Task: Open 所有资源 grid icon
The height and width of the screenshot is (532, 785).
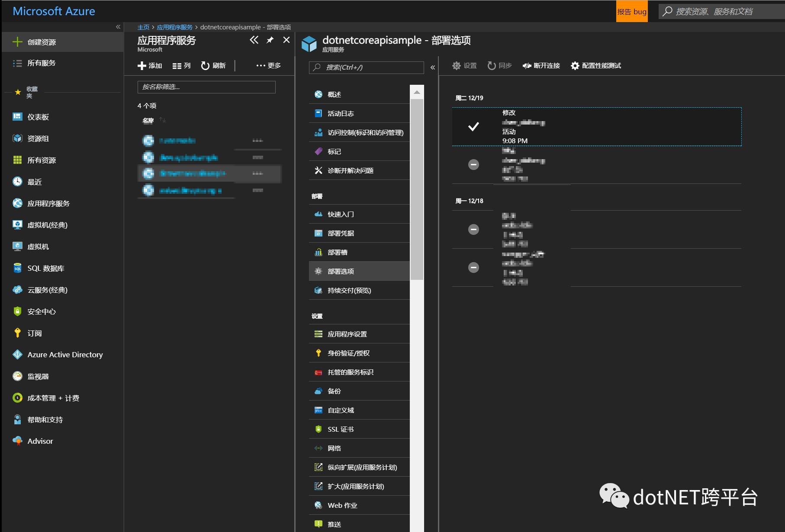Action: [x=17, y=160]
